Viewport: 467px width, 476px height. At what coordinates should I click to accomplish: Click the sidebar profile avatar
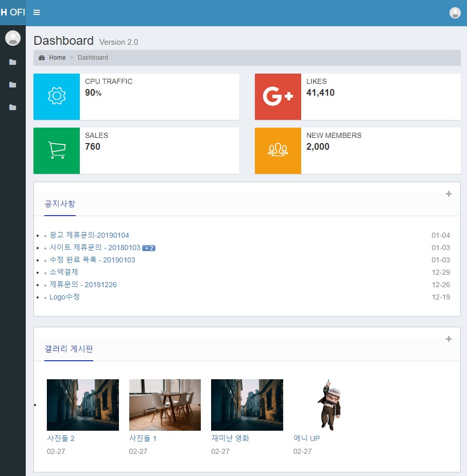click(12, 38)
